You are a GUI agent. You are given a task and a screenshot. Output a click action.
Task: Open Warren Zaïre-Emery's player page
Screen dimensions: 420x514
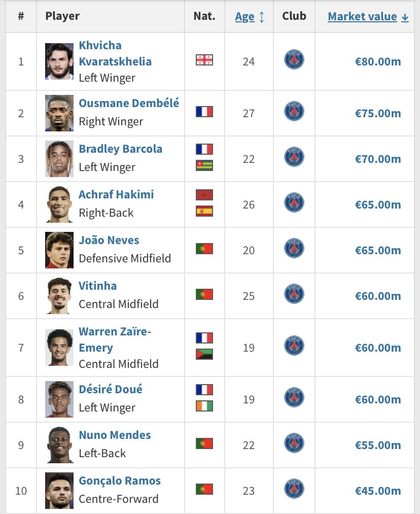point(115,339)
